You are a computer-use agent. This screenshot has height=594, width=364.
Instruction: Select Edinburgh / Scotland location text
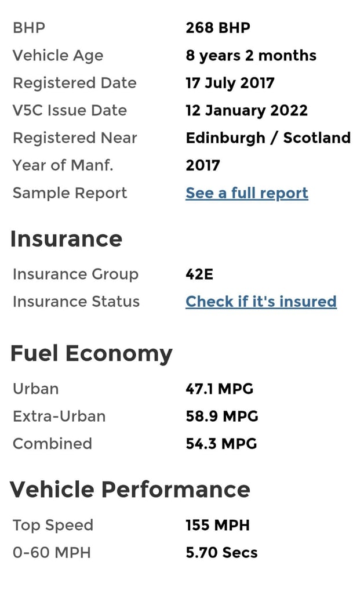pyautogui.click(x=268, y=138)
